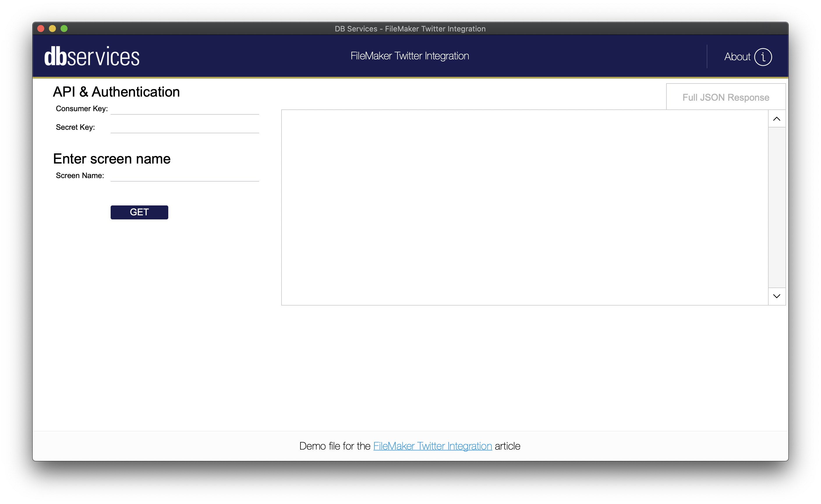
Task: Click the GET button
Action: click(139, 212)
